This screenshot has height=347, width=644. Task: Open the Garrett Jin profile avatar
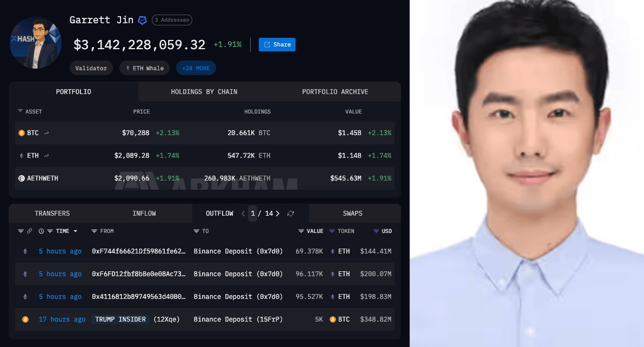(x=36, y=43)
